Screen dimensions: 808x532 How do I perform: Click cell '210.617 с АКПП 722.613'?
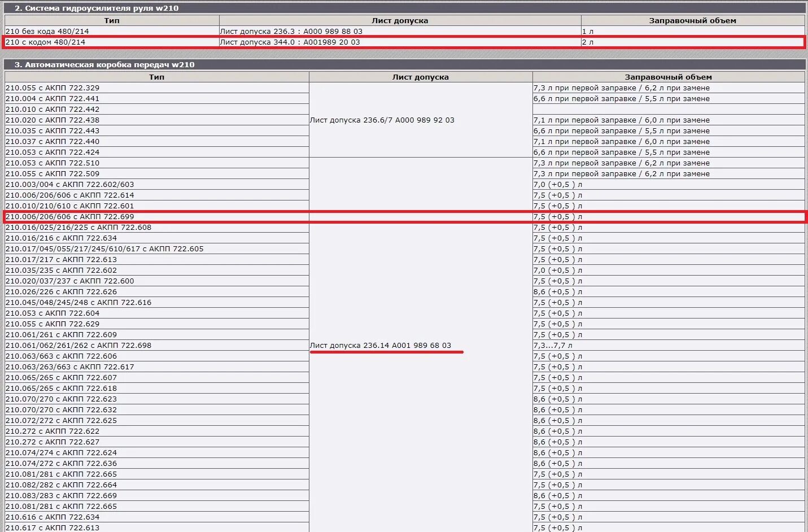click(x=157, y=527)
